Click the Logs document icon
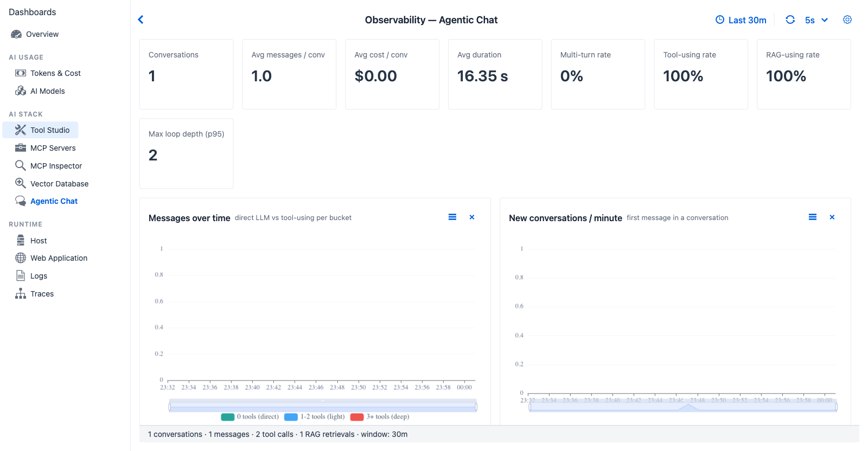The height and width of the screenshot is (451, 868). pos(21,276)
